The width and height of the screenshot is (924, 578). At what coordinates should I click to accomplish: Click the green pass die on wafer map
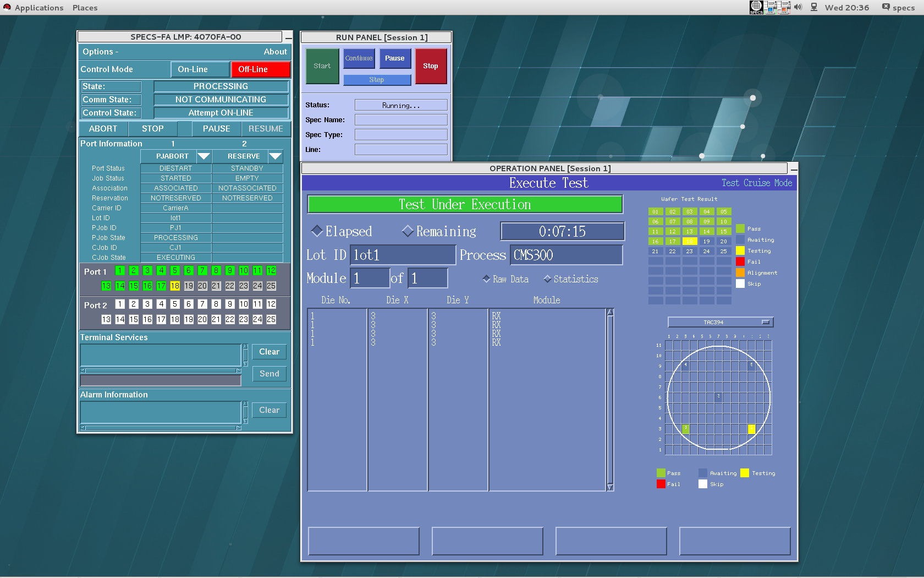pos(685,429)
